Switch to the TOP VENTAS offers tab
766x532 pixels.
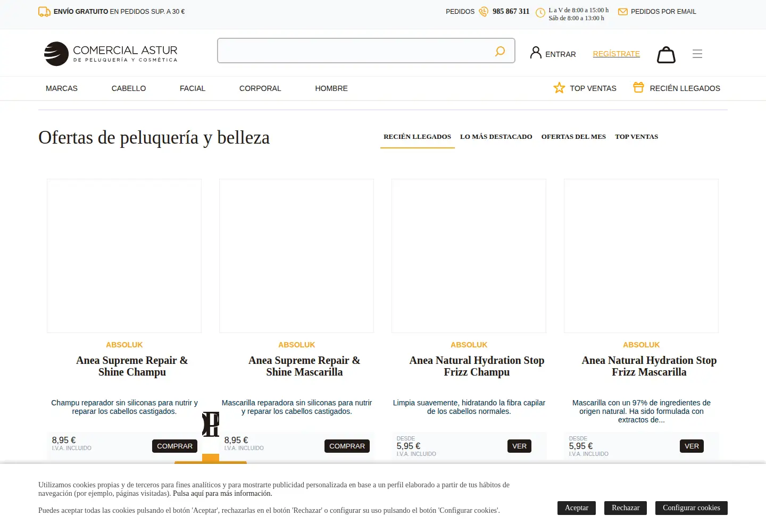coord(637,137)
